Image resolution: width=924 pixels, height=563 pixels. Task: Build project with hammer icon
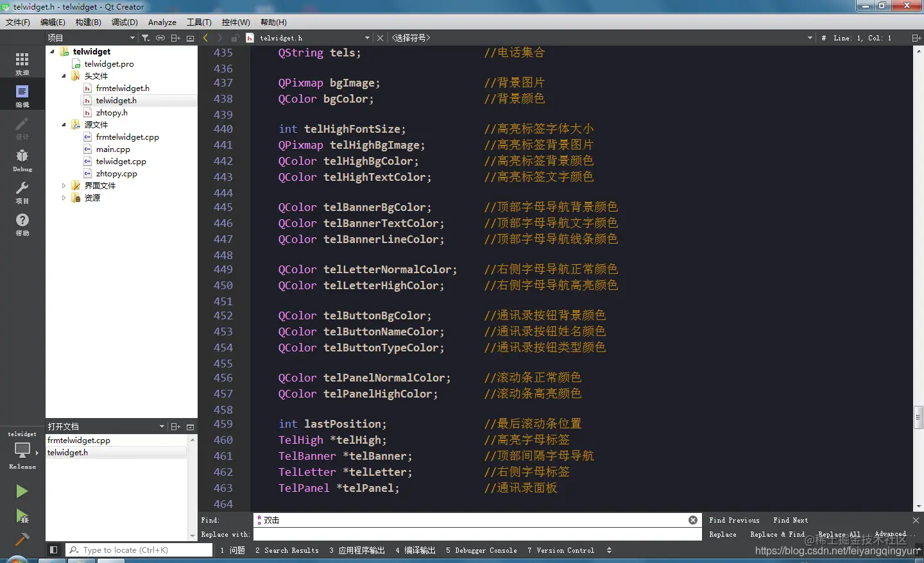(x=22, y=539)
